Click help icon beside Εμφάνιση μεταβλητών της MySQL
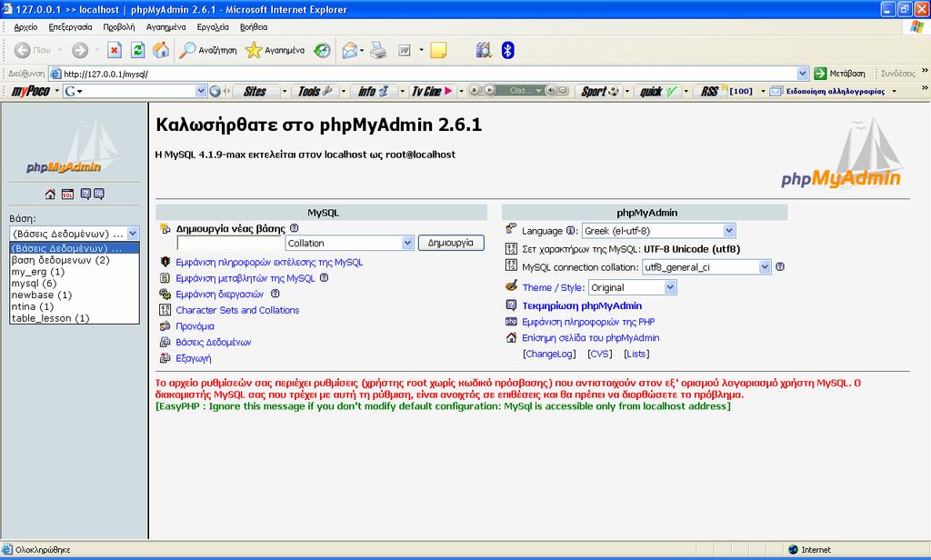931x560 pixels. [324, 277]
